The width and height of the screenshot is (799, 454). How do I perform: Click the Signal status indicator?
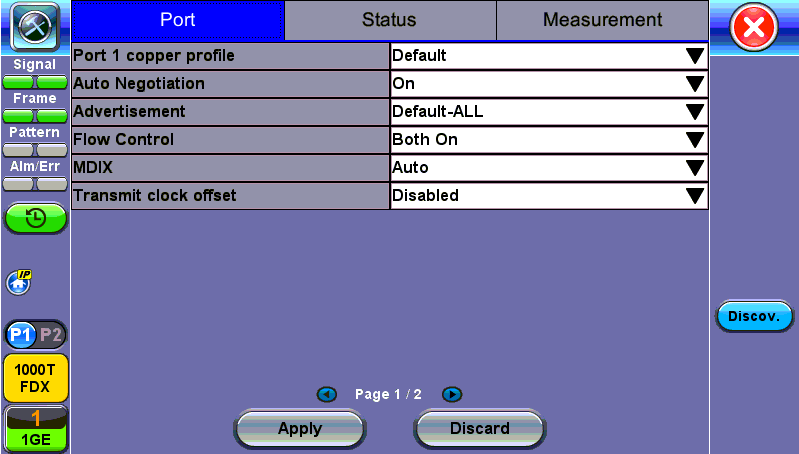click(x=35, y=73)
